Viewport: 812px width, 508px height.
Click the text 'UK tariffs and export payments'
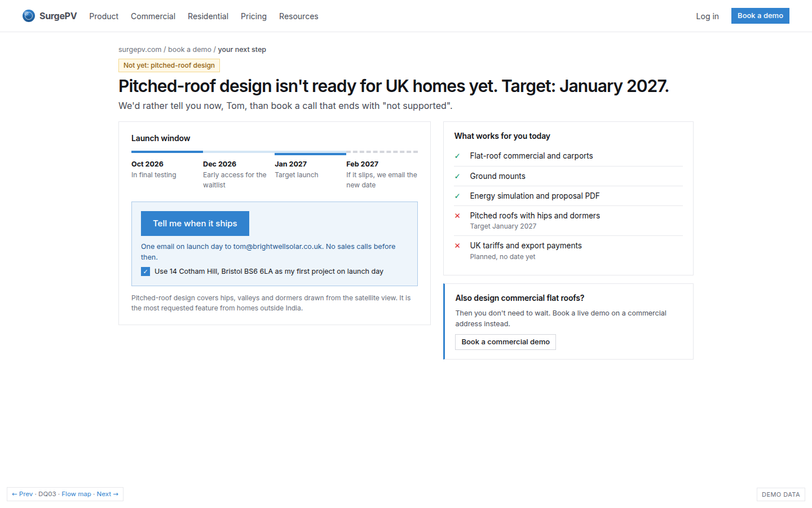[x=526, y=246]
